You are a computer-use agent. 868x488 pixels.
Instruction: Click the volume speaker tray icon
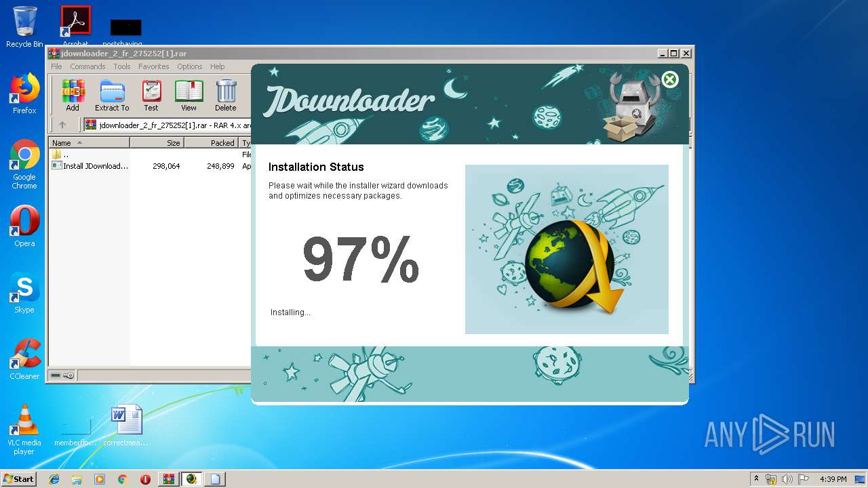pos(787,479)
